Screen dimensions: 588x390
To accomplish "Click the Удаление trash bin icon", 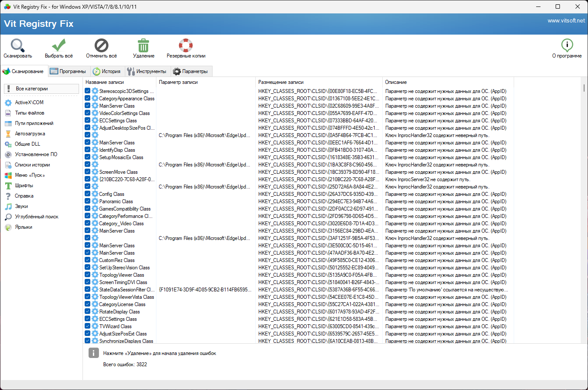I will (143, 45).
